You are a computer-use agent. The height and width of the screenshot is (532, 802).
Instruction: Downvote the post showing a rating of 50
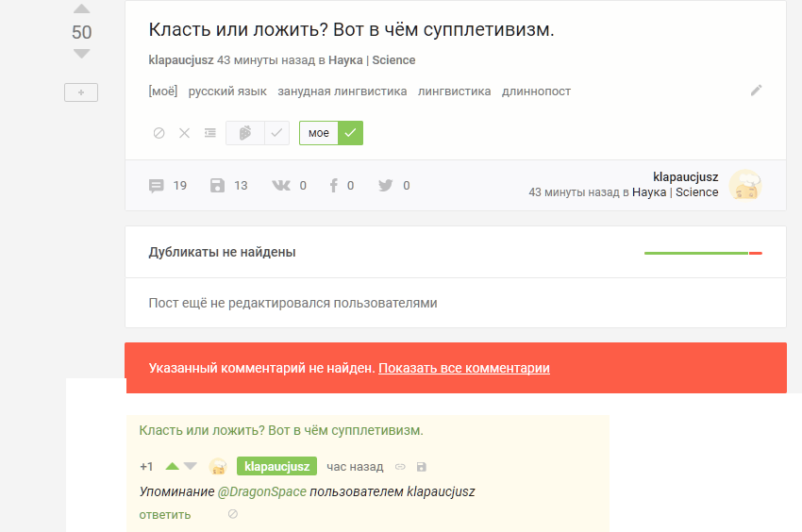82,55
